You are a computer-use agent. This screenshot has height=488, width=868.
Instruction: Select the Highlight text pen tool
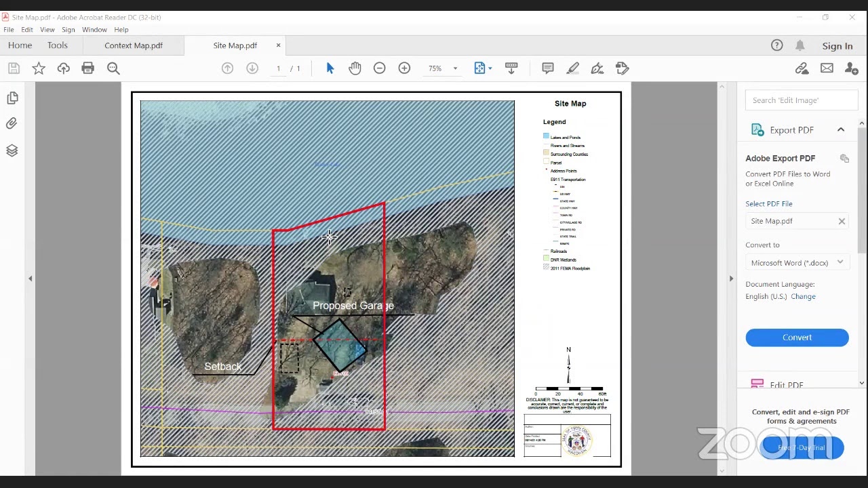point(573,68)
